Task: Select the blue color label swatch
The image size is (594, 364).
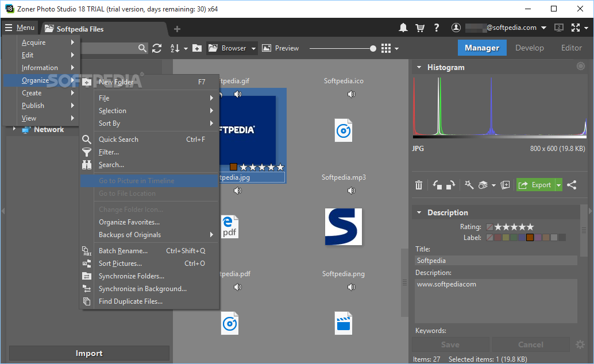Action: click(522, 238)
